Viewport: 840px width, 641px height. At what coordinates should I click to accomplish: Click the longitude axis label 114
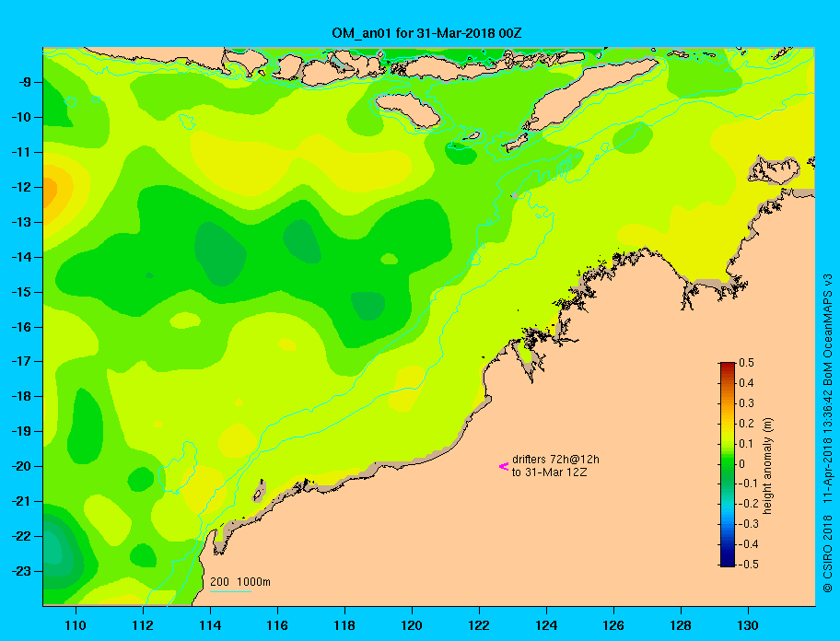pyautogui.click(x=210, y=625)
